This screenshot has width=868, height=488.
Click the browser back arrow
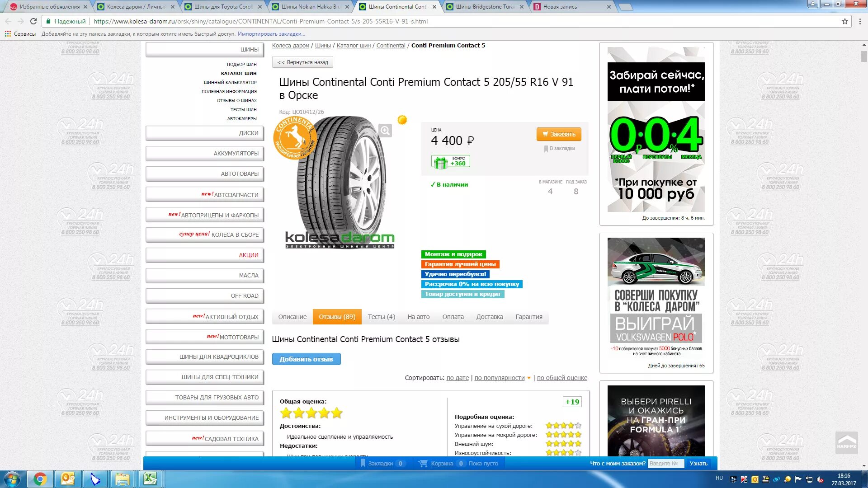point(8,21)
